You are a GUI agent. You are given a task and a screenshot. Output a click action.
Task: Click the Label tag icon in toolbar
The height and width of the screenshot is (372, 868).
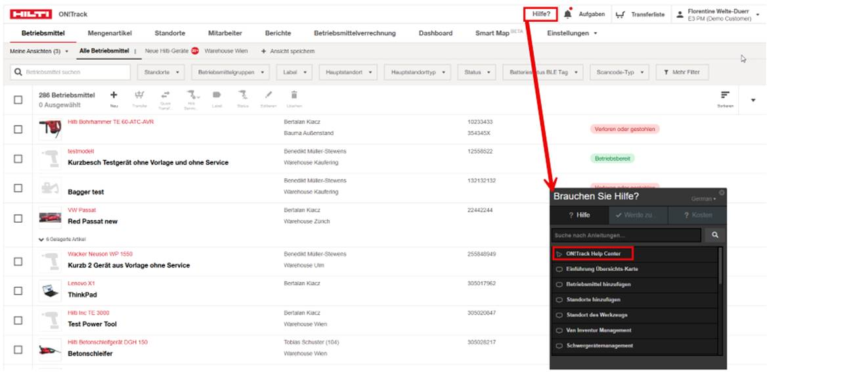click(217, 96)
